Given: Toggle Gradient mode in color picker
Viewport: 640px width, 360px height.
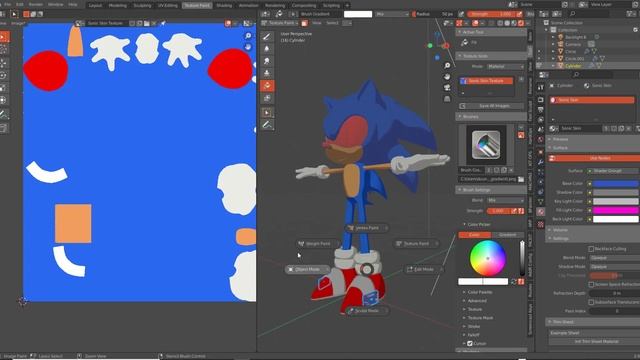Looking at the screenshot, I should [507, 235].
